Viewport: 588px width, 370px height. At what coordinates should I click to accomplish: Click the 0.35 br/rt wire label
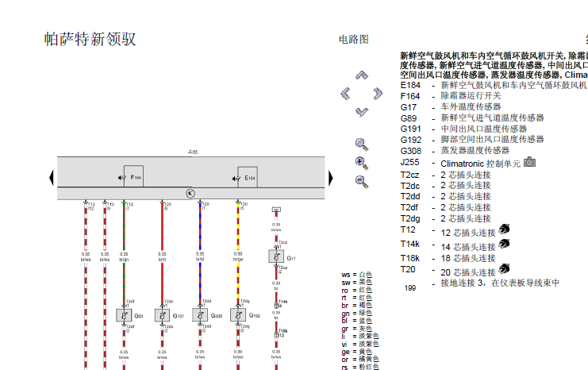click(x=162, y=256)
